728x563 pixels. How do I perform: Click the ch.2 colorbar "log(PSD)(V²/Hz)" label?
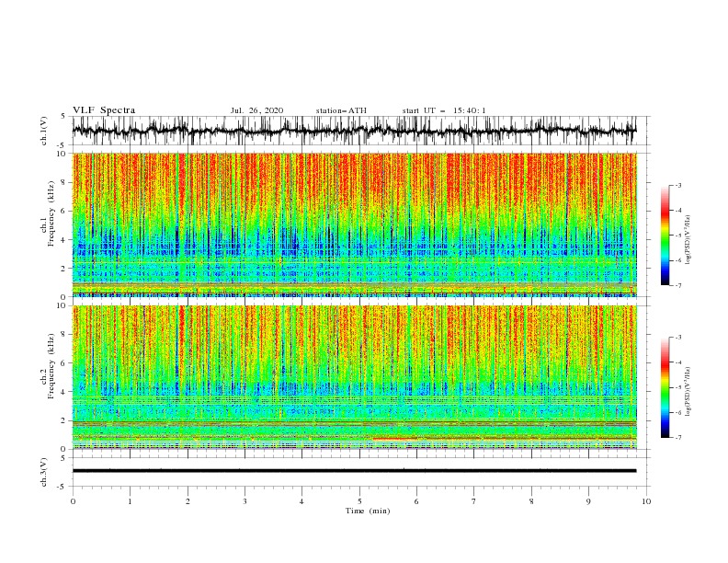(688, 392)
